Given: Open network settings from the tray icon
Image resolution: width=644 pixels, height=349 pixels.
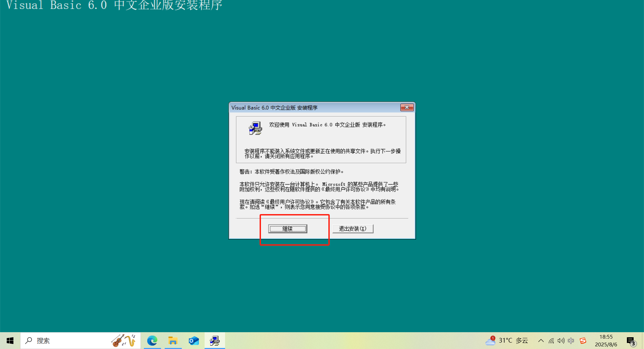Looking at the screenshot, I should 551,341.
